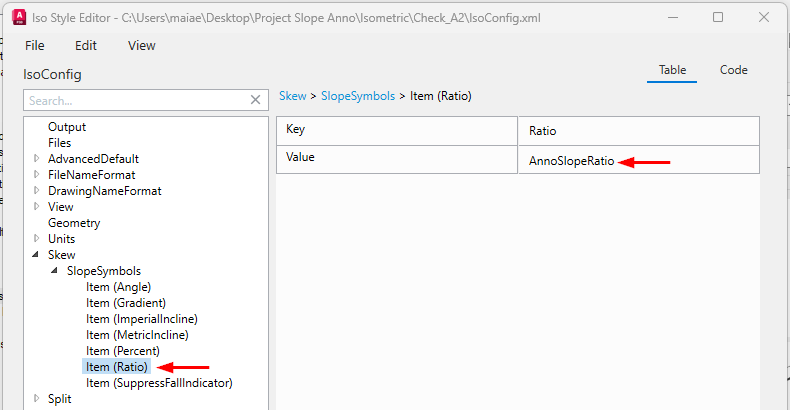Switch to the Code tab
Viewport: 790px width, 410px height.
(x=734, y=70)
